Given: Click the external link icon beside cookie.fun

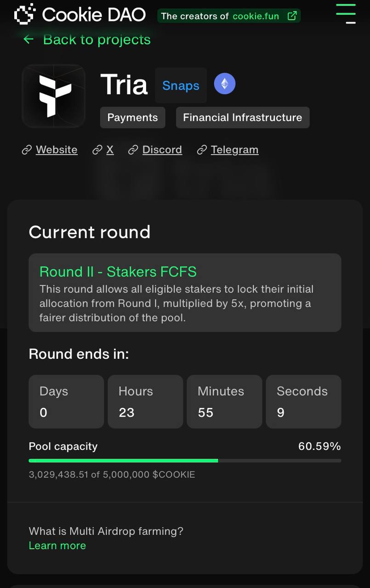Looking at the screenshot, I should coord(292,16).
